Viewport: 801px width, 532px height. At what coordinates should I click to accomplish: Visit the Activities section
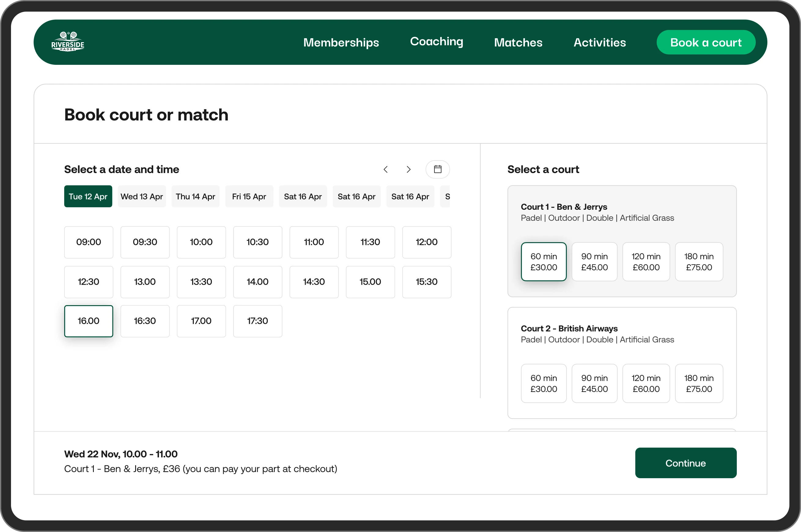click(x=600, y=42)
